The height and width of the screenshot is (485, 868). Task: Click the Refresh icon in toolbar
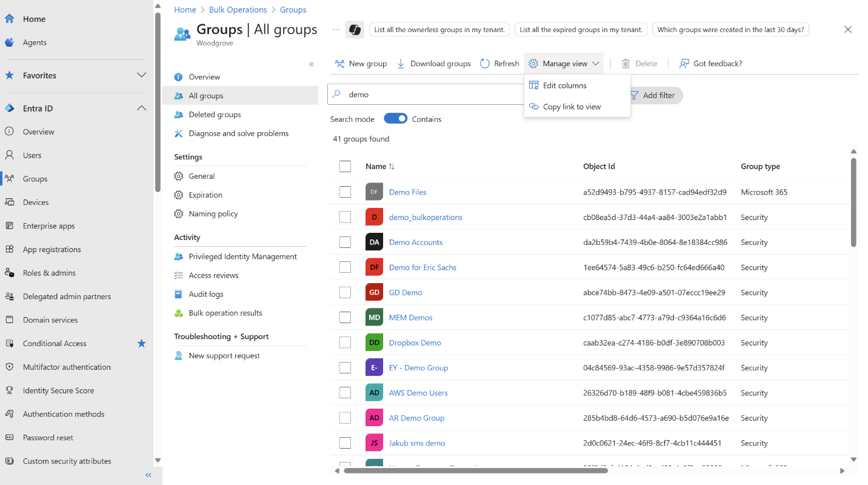[485, 64]
